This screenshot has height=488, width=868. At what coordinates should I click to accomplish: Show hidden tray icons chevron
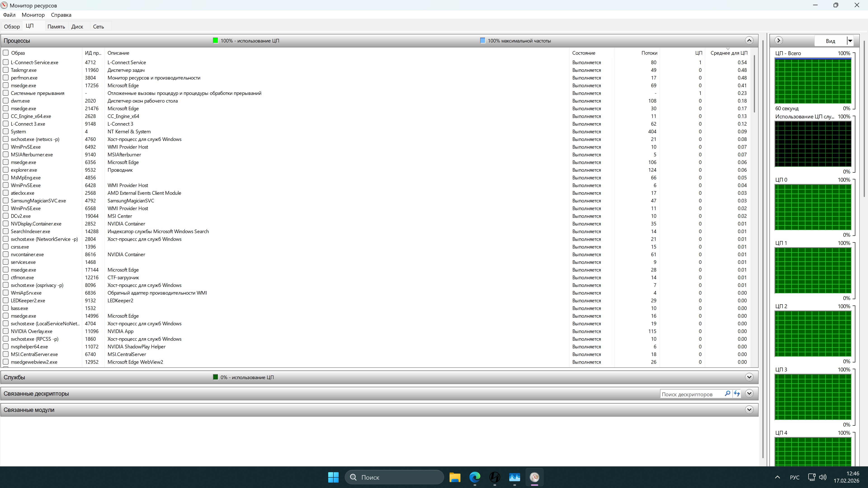coord(777,477)
